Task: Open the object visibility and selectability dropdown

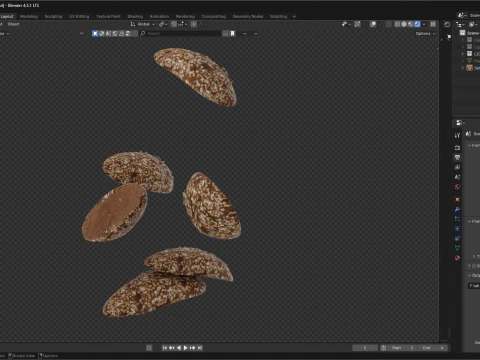Action: point(346,24)
